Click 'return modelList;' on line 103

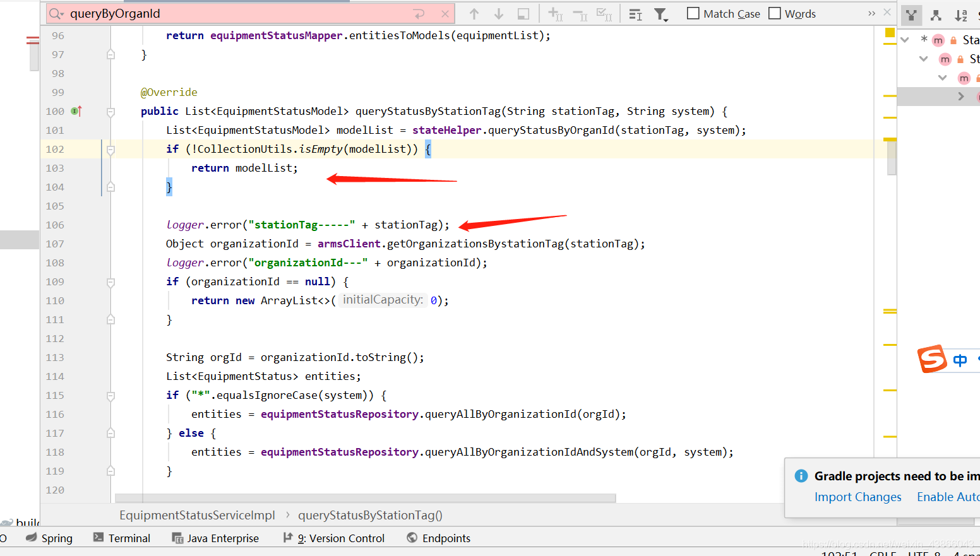(244, 168)
